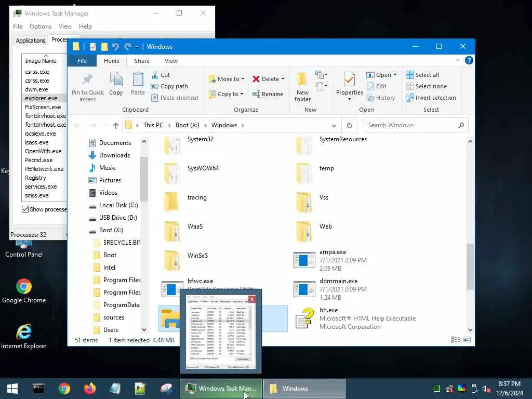Click the red Delete icon
The height and width of the screenshot is (399, 532).
pos(256,79)
